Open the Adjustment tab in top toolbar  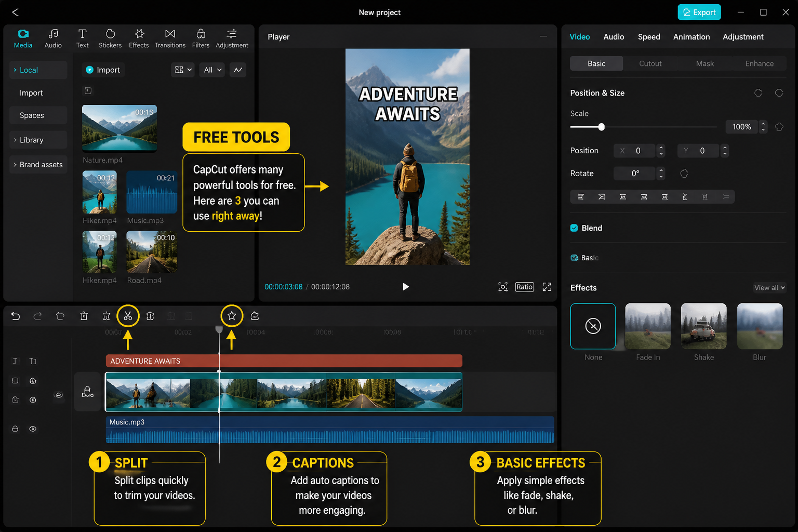coord(232,39)
